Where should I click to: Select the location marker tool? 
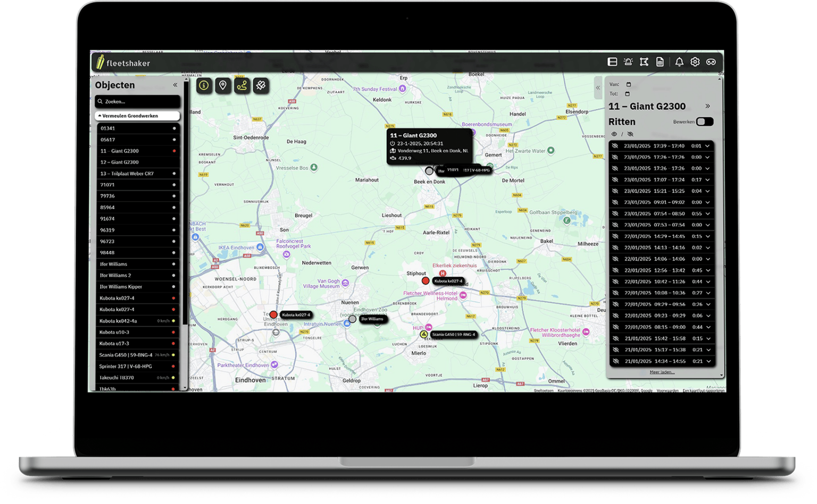223,85
